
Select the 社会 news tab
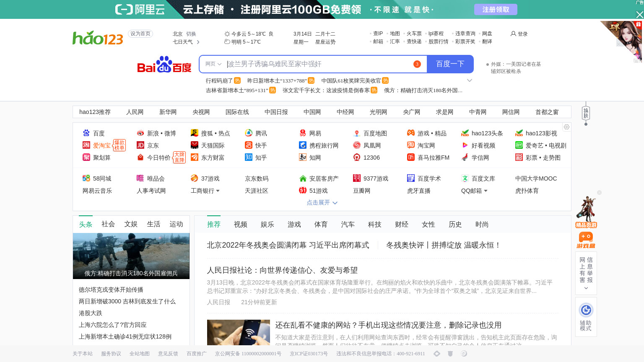[x=108, y=224]
